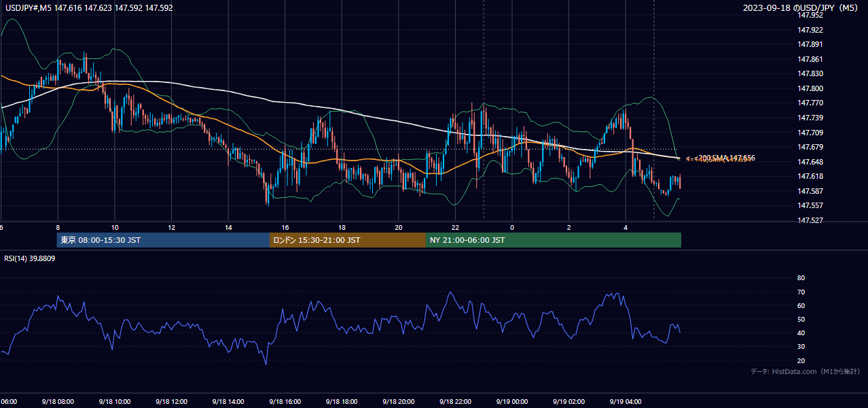The width and height of the screenshot is (868, 408).
Task: Click the 9/19 04:00 time label
Action: click(626, 401)
